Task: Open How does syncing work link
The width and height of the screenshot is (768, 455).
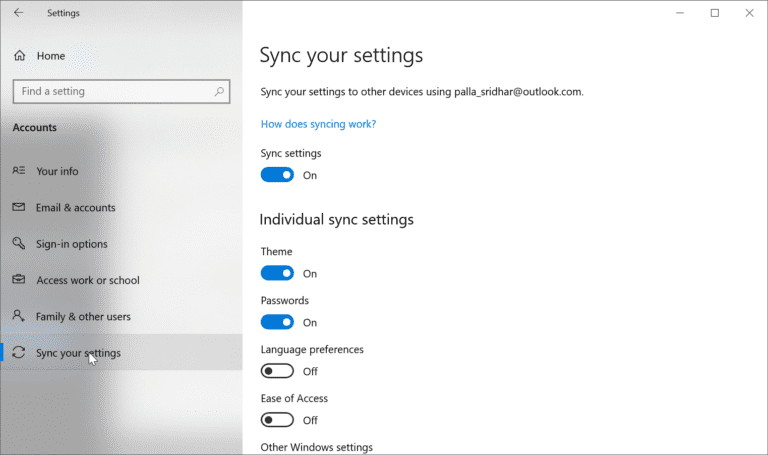Action: point(318,124)
